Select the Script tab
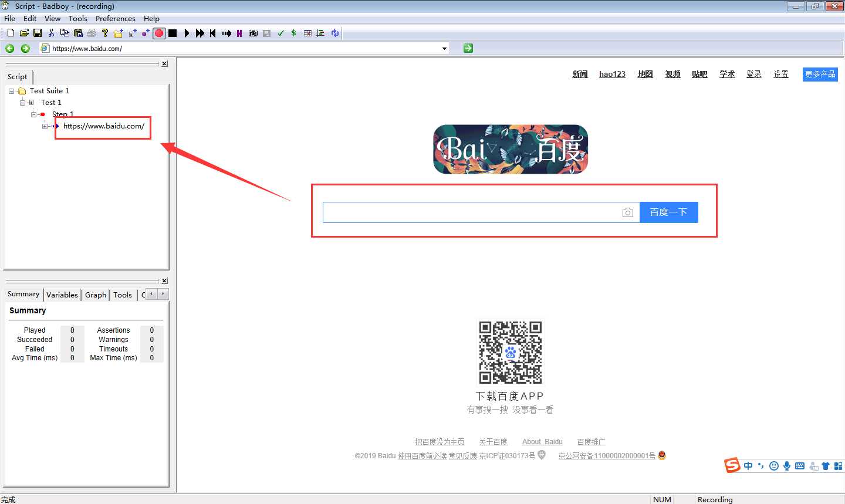The image size is (845, 504). pyautogui.click(x=18, y=77)
